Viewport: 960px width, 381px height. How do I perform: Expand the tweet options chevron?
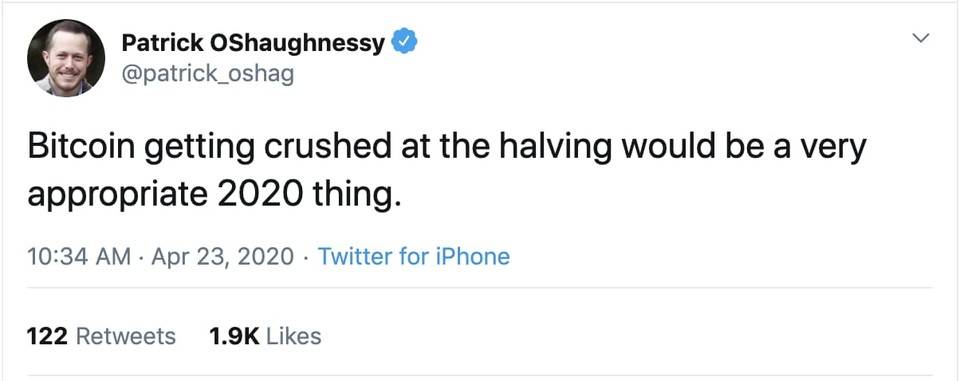(920, 39)
